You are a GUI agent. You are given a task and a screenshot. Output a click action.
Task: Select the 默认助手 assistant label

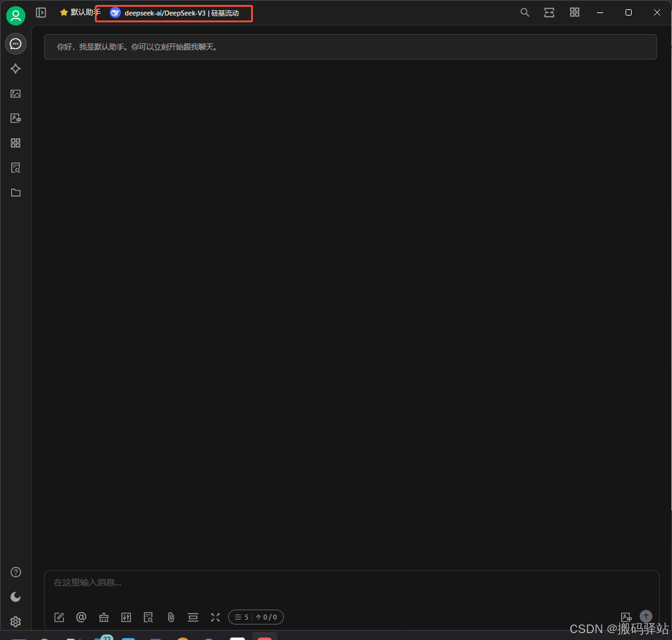81,12
